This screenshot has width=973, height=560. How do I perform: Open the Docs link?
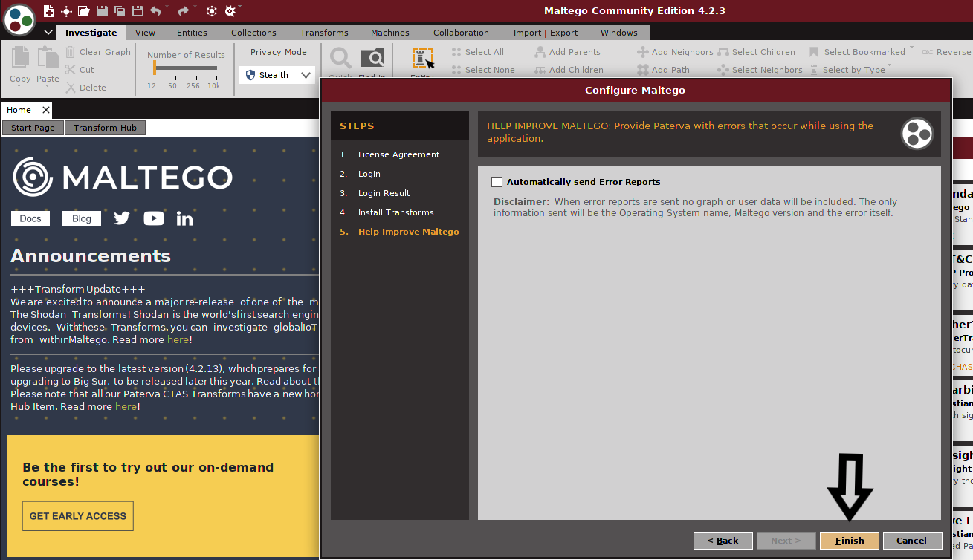30,218
